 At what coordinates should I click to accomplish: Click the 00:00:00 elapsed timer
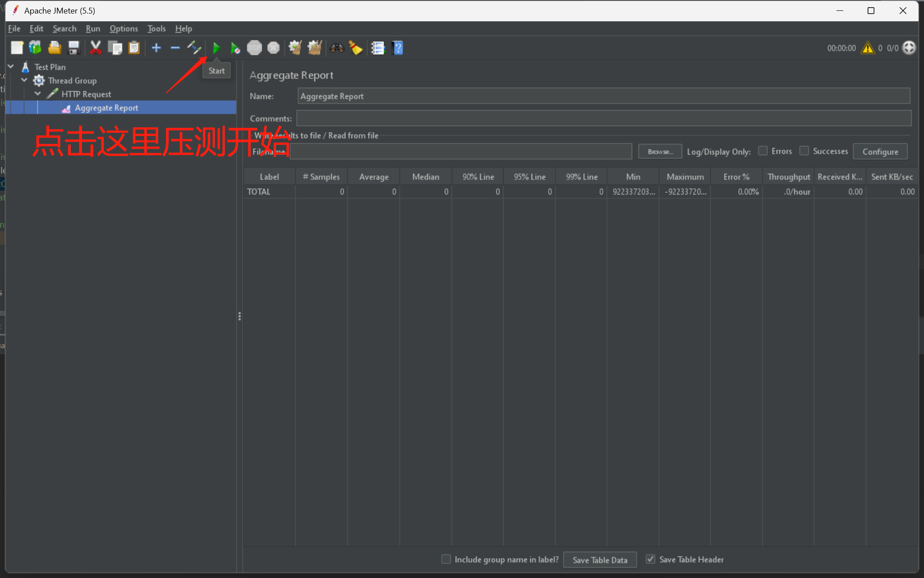tap(841, 48)
